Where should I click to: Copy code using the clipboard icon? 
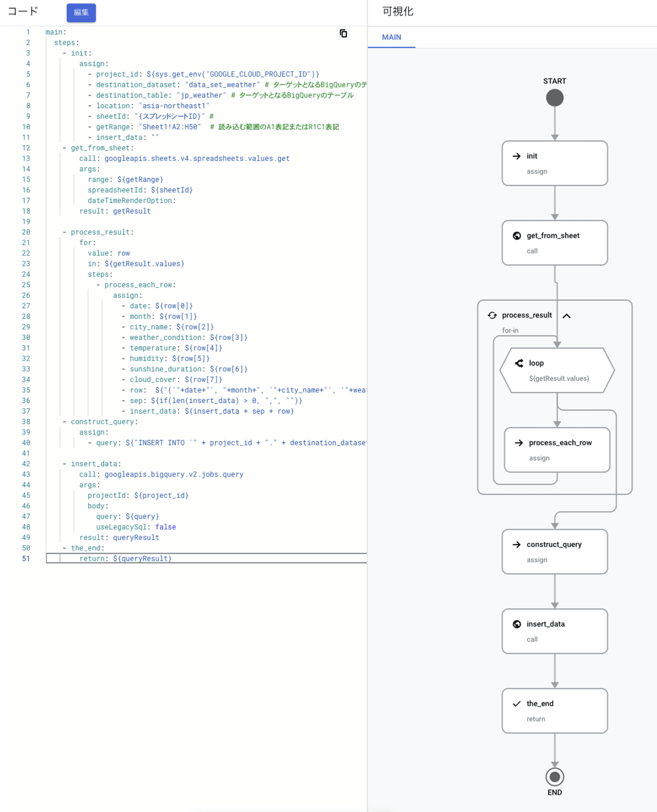pos(343,33)
